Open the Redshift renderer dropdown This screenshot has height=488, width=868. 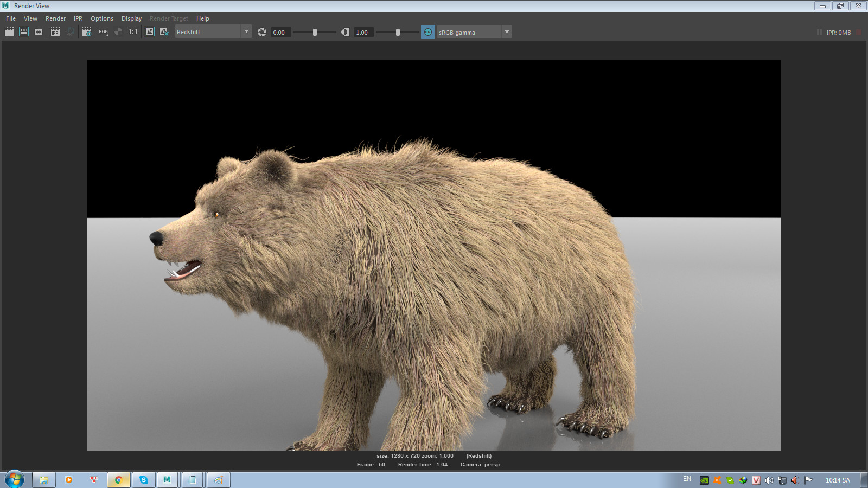click(246, 31)
